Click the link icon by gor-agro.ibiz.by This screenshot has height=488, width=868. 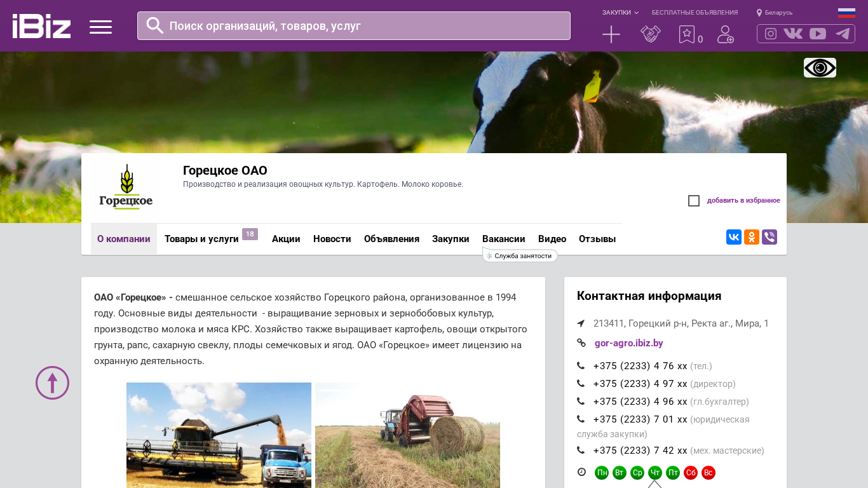581,343
